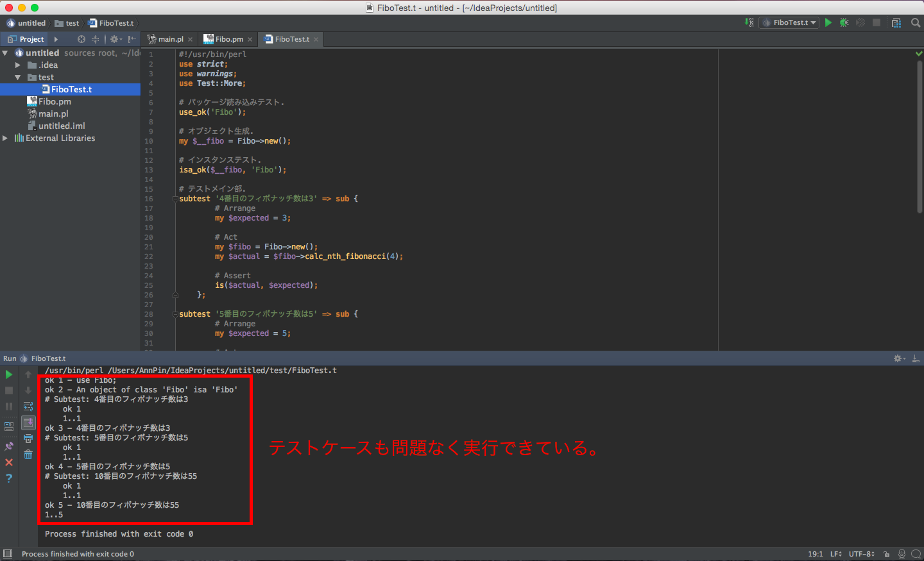Click the test breadcrumb in navigation bar

click(x=72, y=23)
